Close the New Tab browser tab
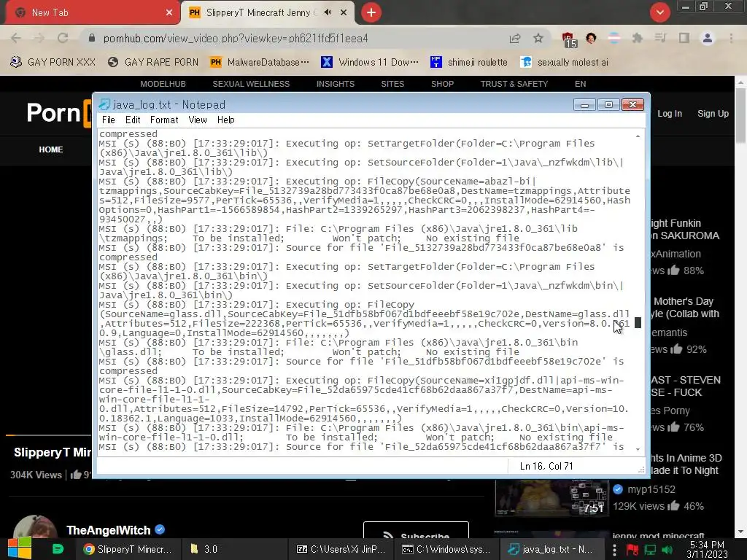This screenshot has height=560, width=747. (x=169, y=12)
